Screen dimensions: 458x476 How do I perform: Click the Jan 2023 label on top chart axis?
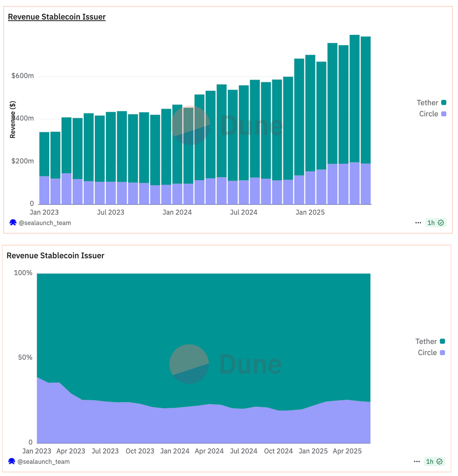(x=44, y=212)
